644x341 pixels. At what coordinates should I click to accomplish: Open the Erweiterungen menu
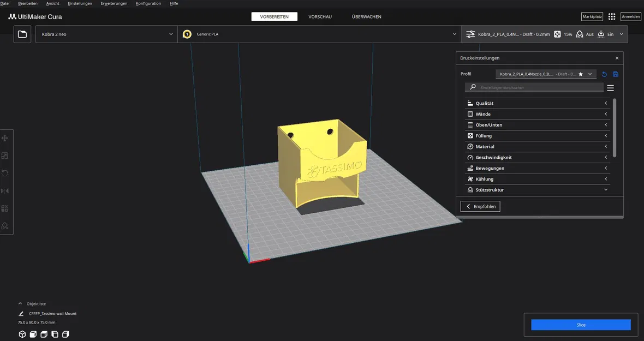114,3
